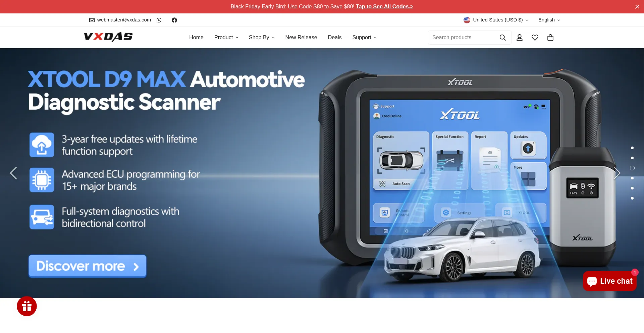The height and width of the screenshot is (333, 644).
Task: Click the Discover more button
Action: pyautogui.click(x=88, y=266)
